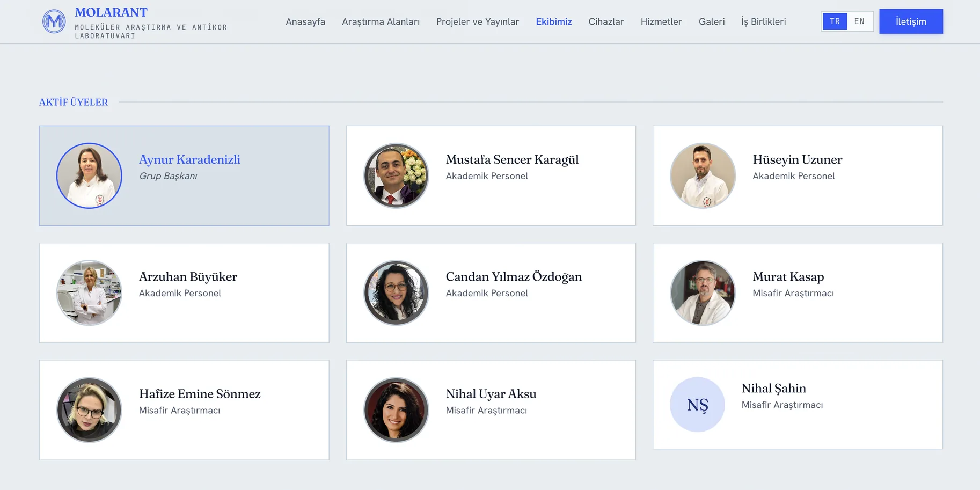Switch language to EN
980x490 pixels.
(860, 21)
